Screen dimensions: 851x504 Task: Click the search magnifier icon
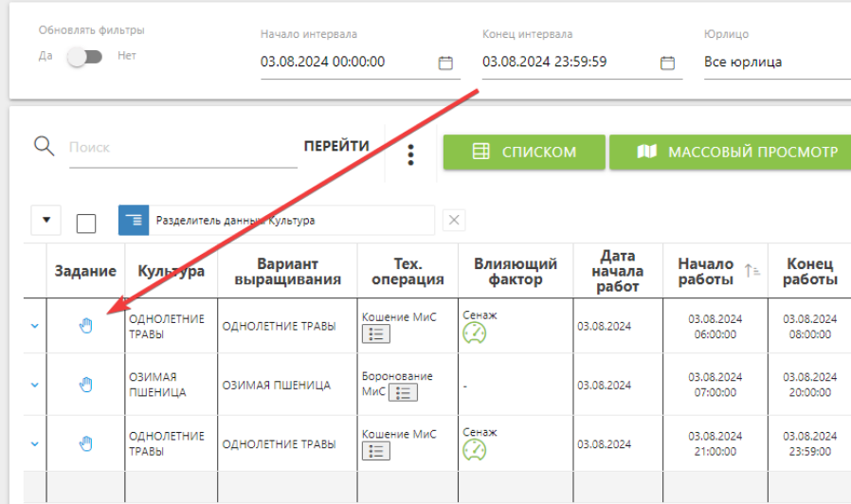[x=44, y=147]
